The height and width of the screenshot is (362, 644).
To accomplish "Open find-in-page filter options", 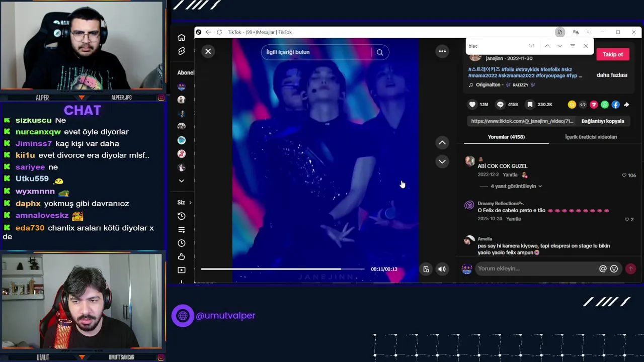I will click(x=573, y=46).
